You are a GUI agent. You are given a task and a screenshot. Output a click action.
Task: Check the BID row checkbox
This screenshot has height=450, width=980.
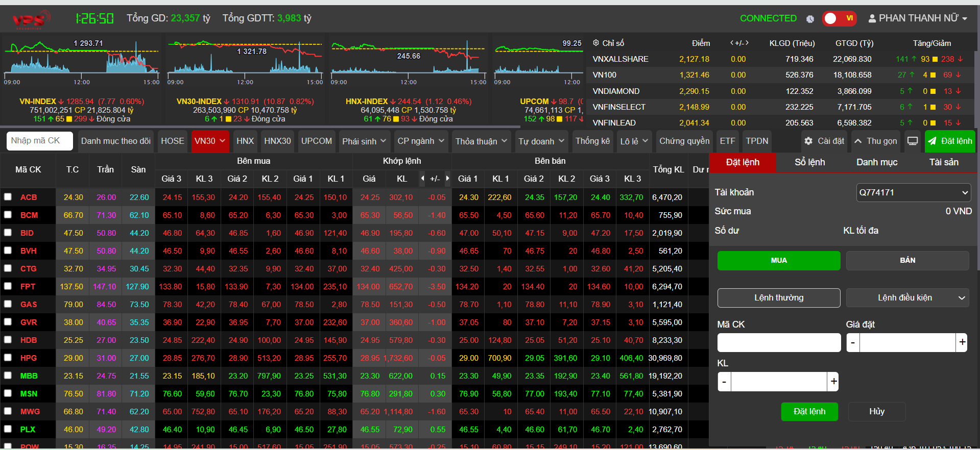coord(8,232)
